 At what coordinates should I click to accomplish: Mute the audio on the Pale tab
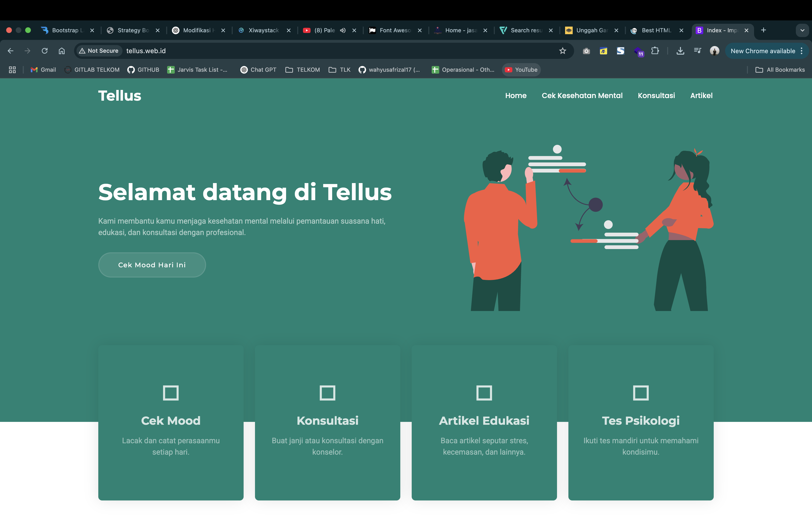343,30
